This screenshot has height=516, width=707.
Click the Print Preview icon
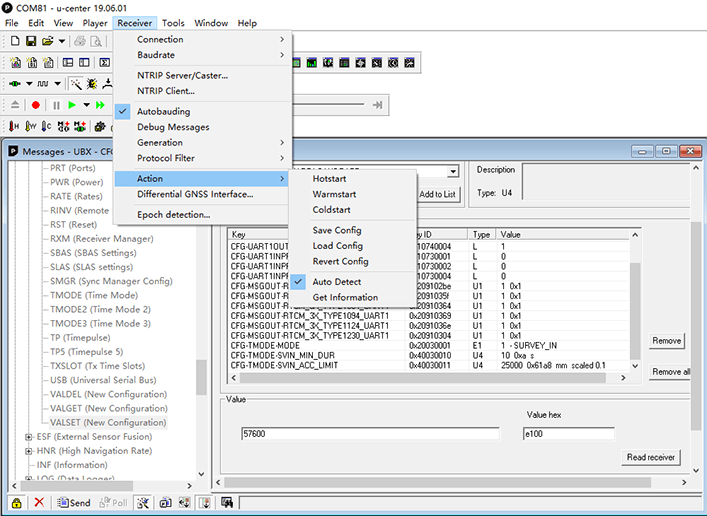pyautogui.click(x=96, y=41)
